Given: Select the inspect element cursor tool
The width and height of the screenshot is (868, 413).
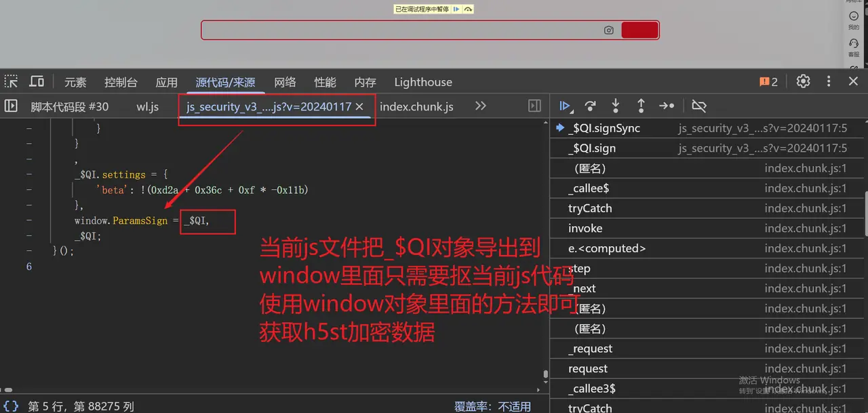Looking at the screenshot, I should 12,81.
